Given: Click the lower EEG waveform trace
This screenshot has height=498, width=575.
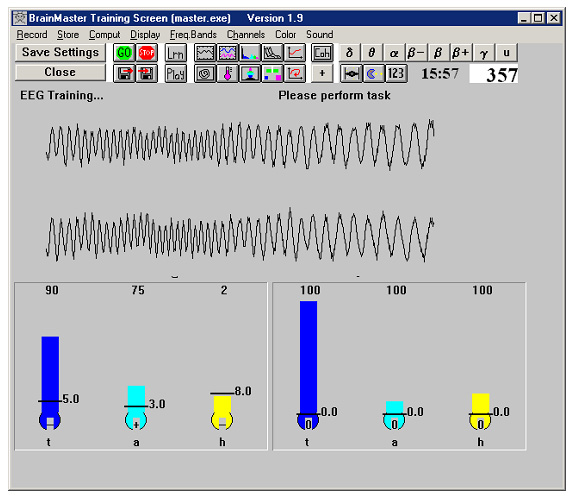Looking at the screenshot, I should (240, 235).
